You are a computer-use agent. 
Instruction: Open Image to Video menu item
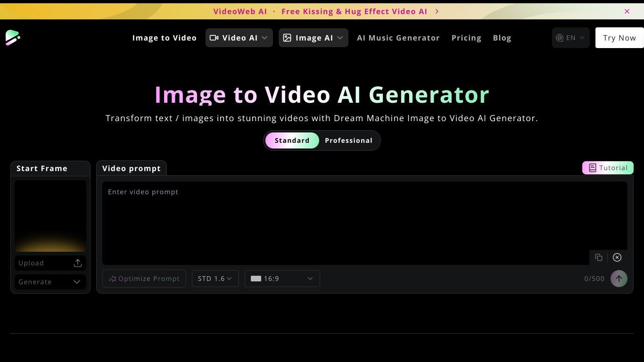tap(165, 38)
